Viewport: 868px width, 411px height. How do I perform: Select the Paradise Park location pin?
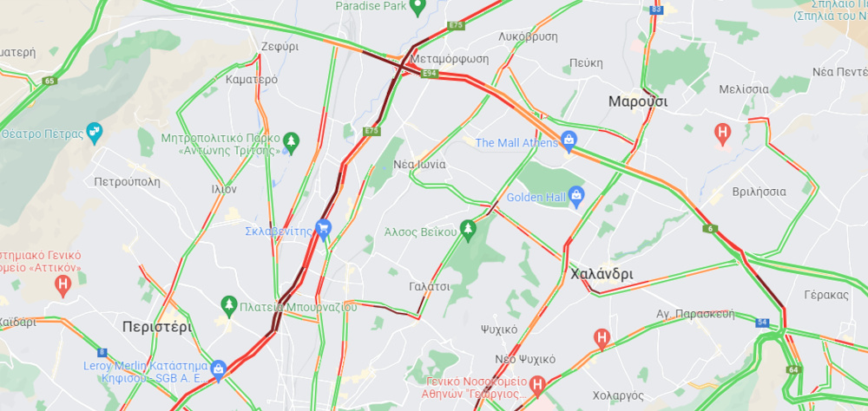coord(418,7)
